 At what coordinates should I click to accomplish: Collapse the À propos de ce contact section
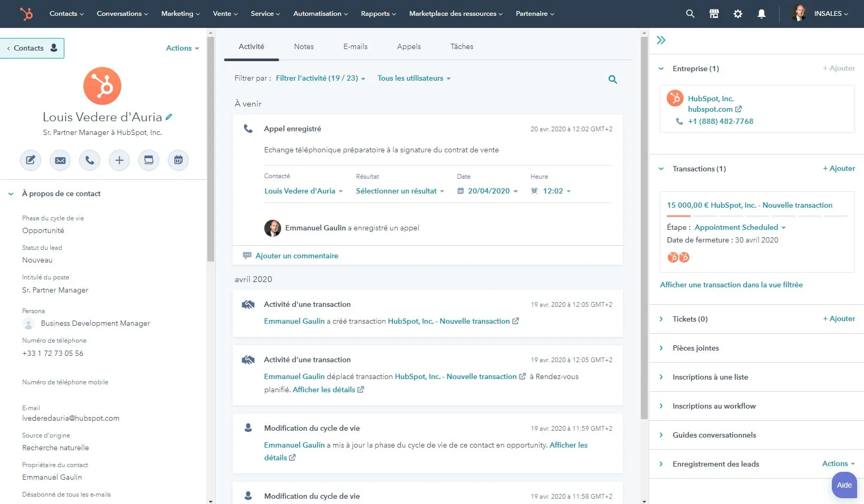click(x=10, y=193)
